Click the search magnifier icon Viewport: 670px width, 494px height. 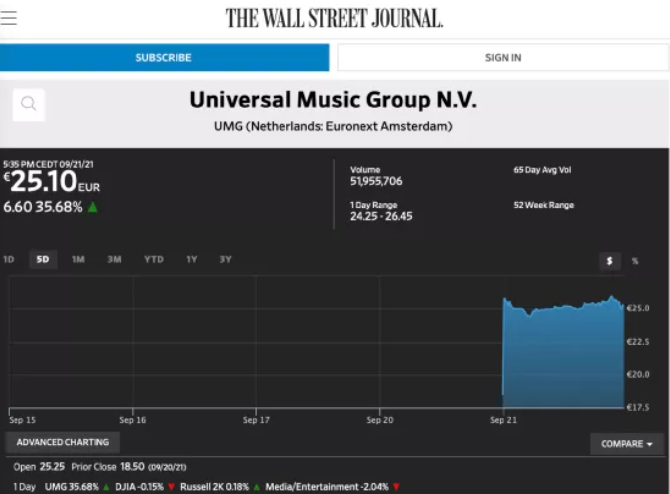(29, 104)
